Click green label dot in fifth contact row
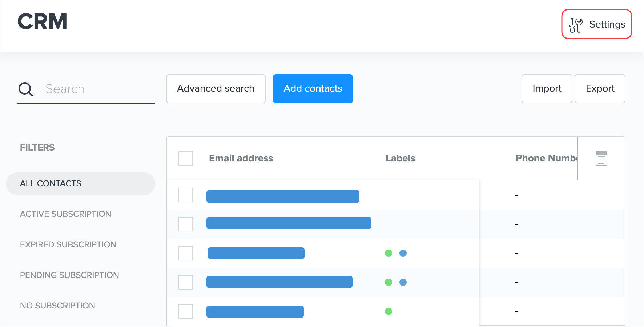 [389, 311]
